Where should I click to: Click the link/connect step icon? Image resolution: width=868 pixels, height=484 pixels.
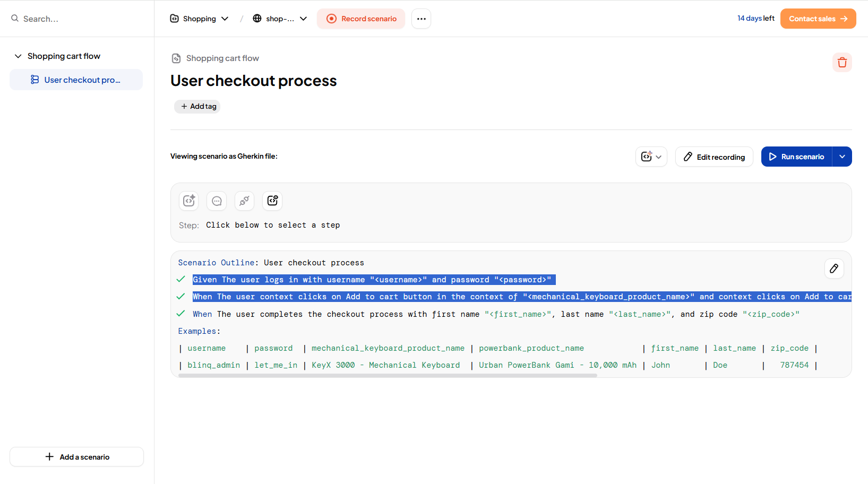(244, 201)
